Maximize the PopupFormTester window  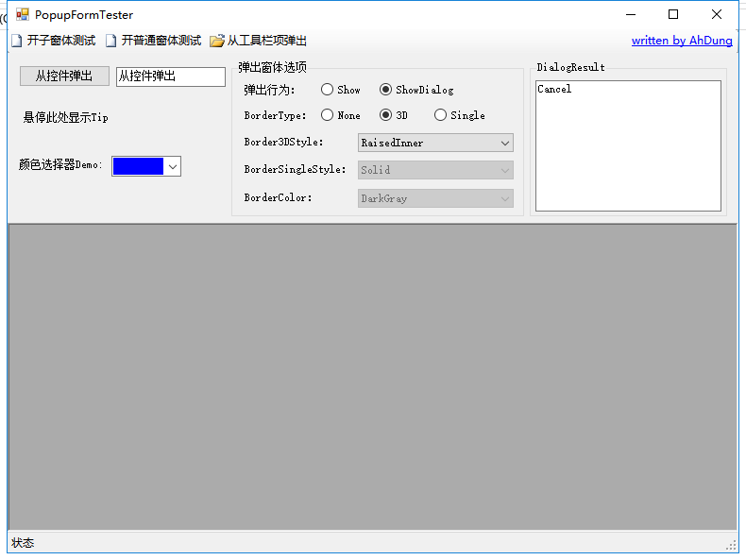pyautogui.click(x=673, y=14)
